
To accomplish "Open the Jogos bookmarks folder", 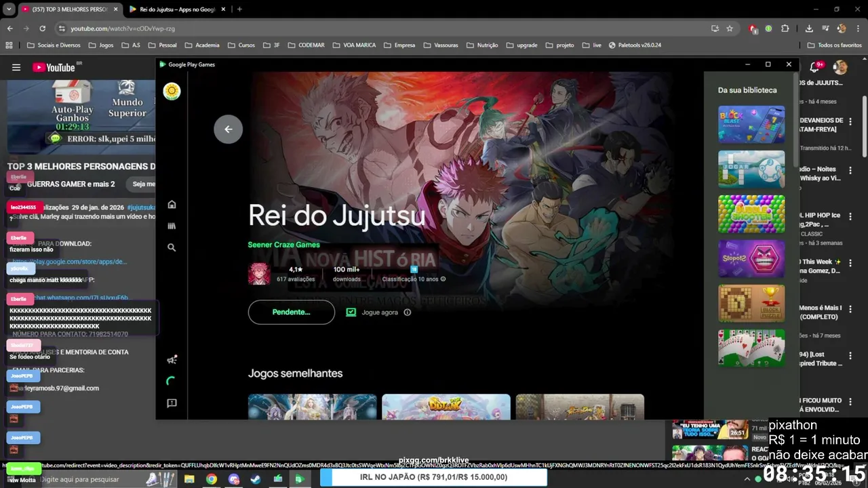I will pos(100,45).
